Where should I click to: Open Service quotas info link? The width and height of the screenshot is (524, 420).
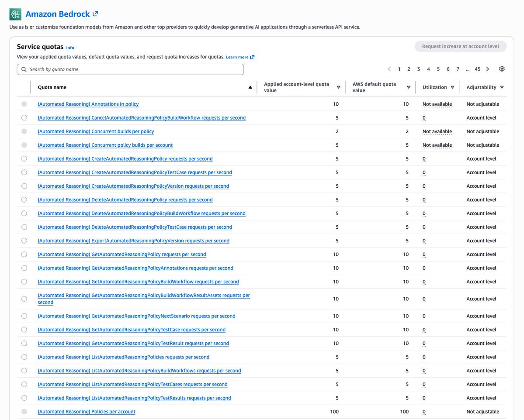[x=70, y=48]
